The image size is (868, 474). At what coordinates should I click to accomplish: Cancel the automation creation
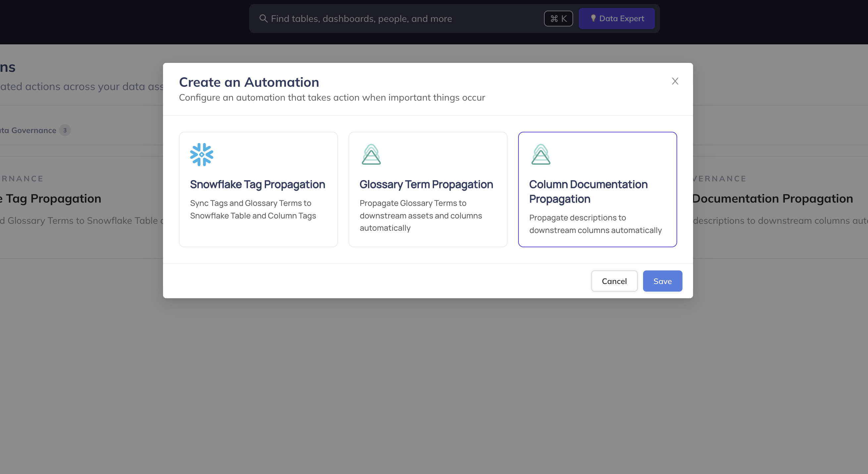pyautogui.click(x=614, y=281)
